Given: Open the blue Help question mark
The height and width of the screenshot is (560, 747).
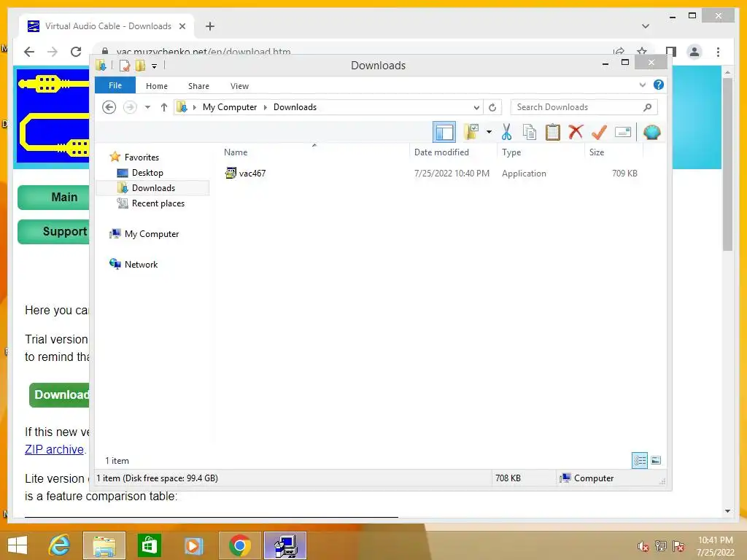Looking at the screenshot, I should point(659,85).
